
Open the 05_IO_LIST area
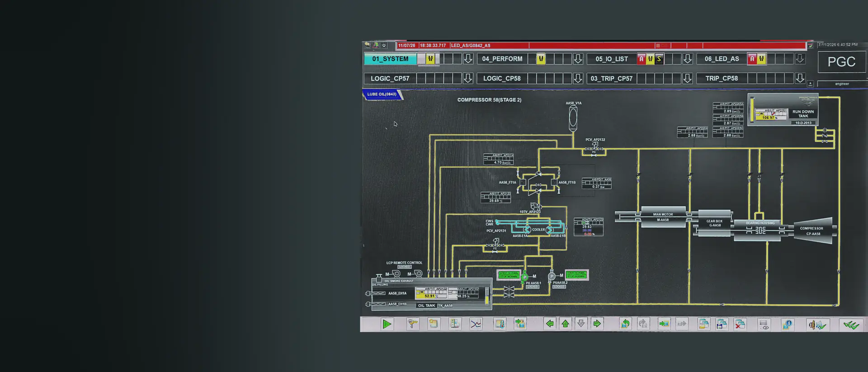pos(612,59)
